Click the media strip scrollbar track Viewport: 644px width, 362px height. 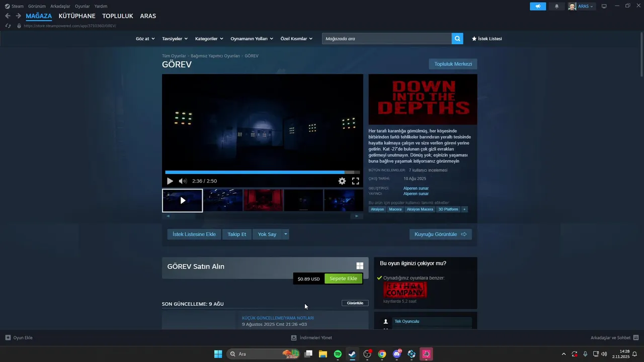pos(262,216)
